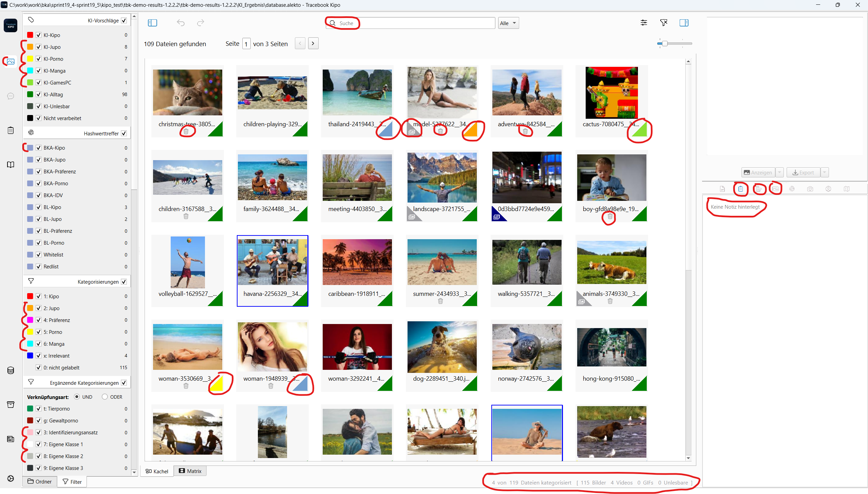Open settings gear in left sidebar
Image resolution: width=868 pixels, height=494 pixels.
point(11,478)
